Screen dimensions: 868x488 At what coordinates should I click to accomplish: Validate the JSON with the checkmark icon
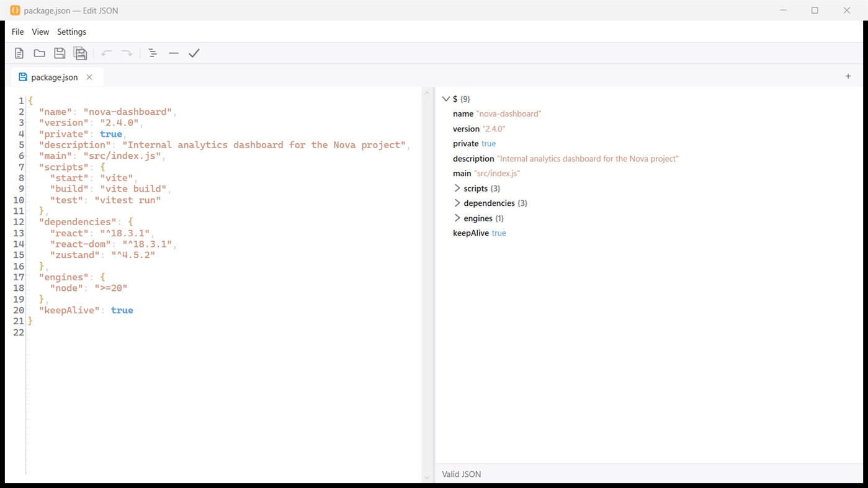click(194, 53)
